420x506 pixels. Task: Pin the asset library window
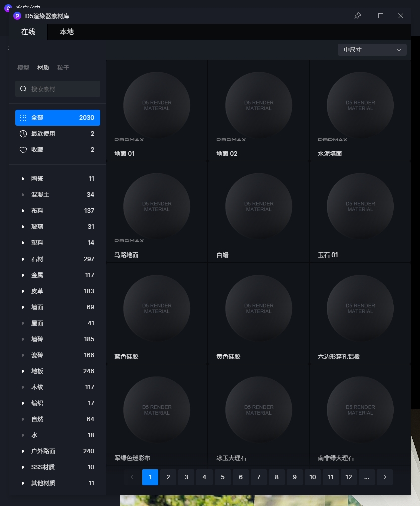357,16
